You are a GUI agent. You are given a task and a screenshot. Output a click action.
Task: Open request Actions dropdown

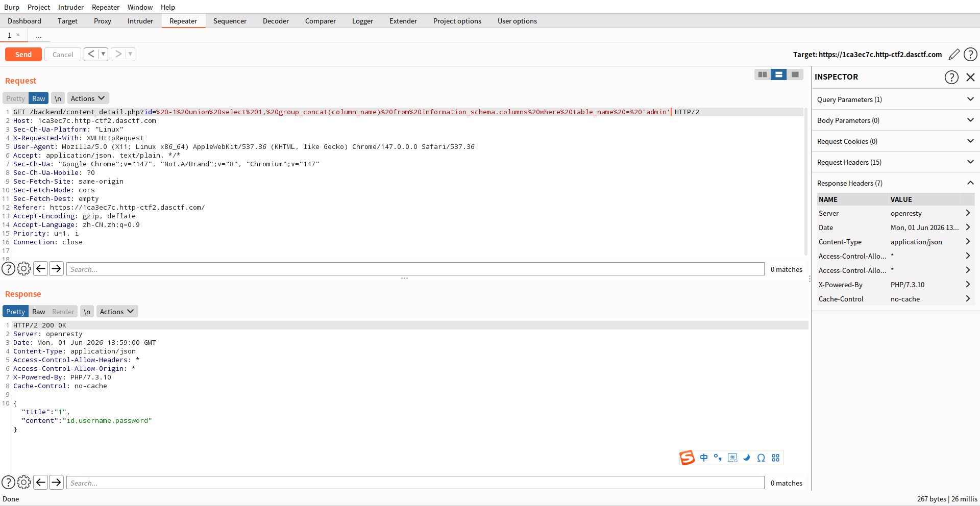coord(88,98)
